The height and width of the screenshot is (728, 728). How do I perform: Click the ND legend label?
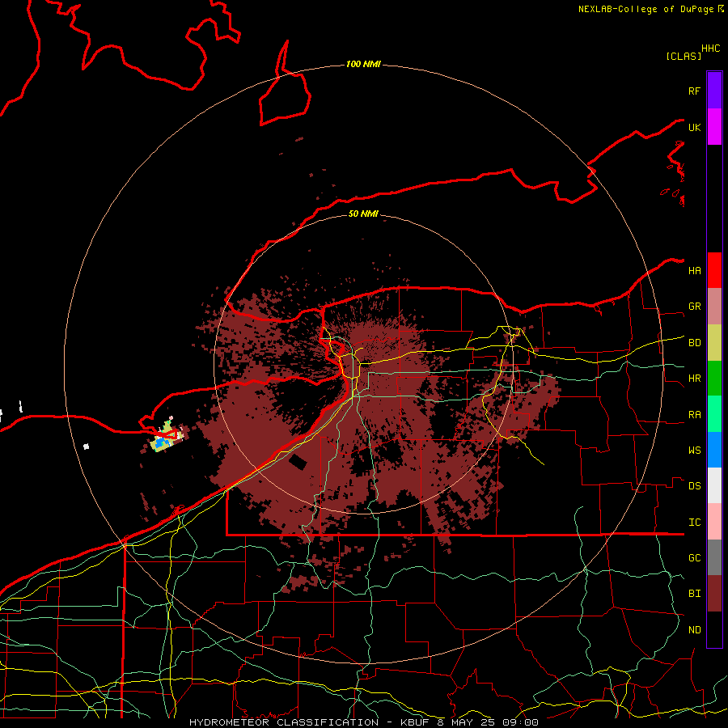(x=694, y=630)
